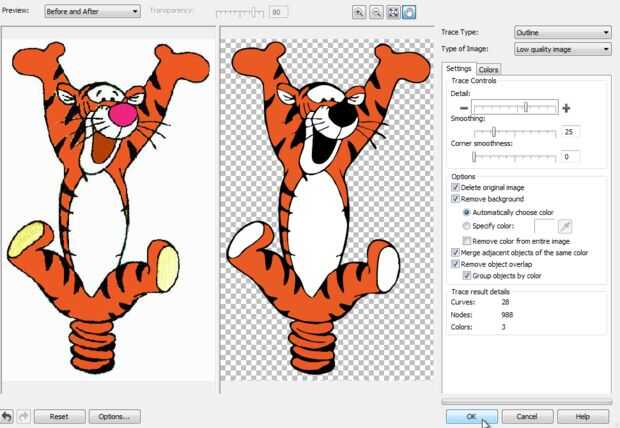Click the Cancel button
This screenshot has height=428, width=620.
click(527, 417)
